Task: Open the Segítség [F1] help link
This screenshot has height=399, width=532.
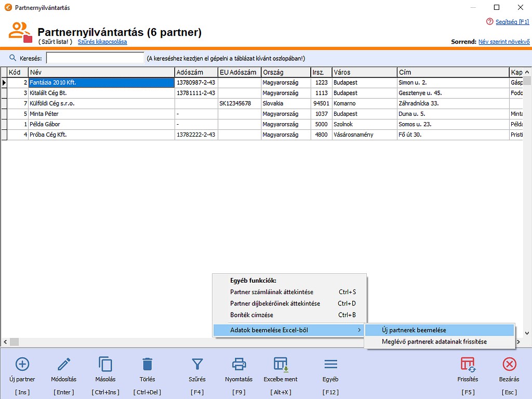Action: (512, 22)
